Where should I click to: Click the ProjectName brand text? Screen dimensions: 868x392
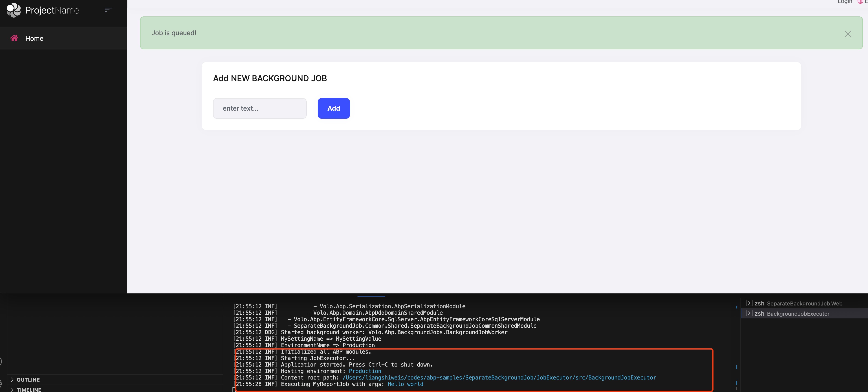52,10
